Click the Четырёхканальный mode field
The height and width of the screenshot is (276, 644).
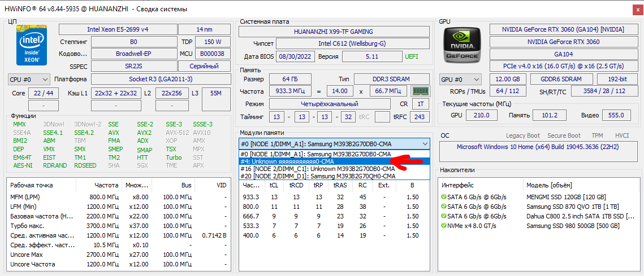point(330,104)
